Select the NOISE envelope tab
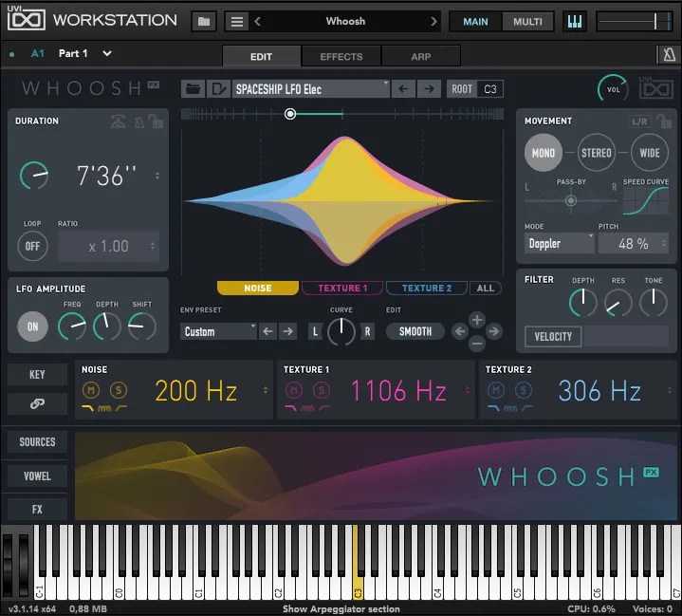The width and height of the screenshot is (682, 616). [x=258, y=289]
